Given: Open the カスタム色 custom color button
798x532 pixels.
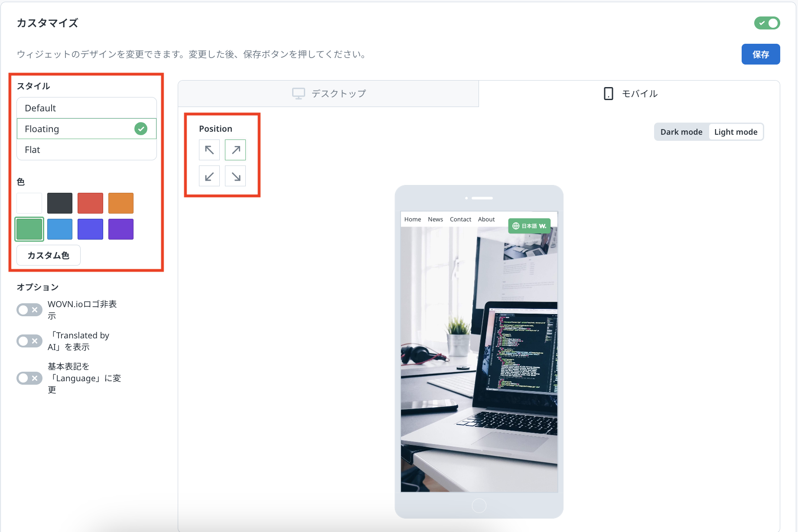Looking at the screenshot, I should [x=49, y=255].
